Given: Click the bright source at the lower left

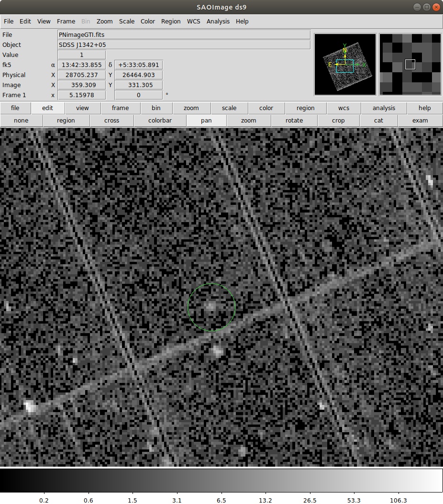Looking at the screenshot, I should [30, 407].
